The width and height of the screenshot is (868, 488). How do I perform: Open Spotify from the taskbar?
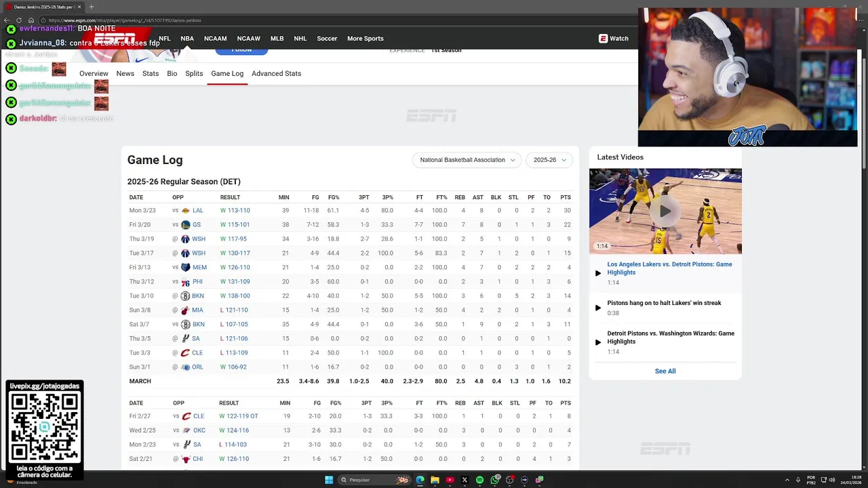click(x=479, y=480)
